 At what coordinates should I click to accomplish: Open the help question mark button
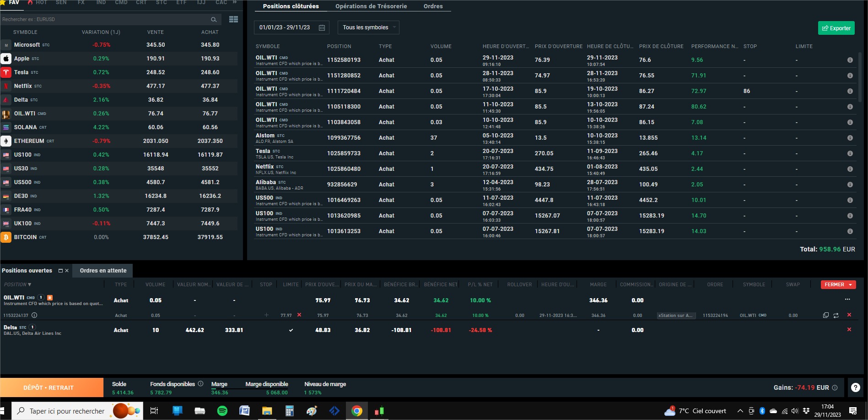(x=855, y=387)
